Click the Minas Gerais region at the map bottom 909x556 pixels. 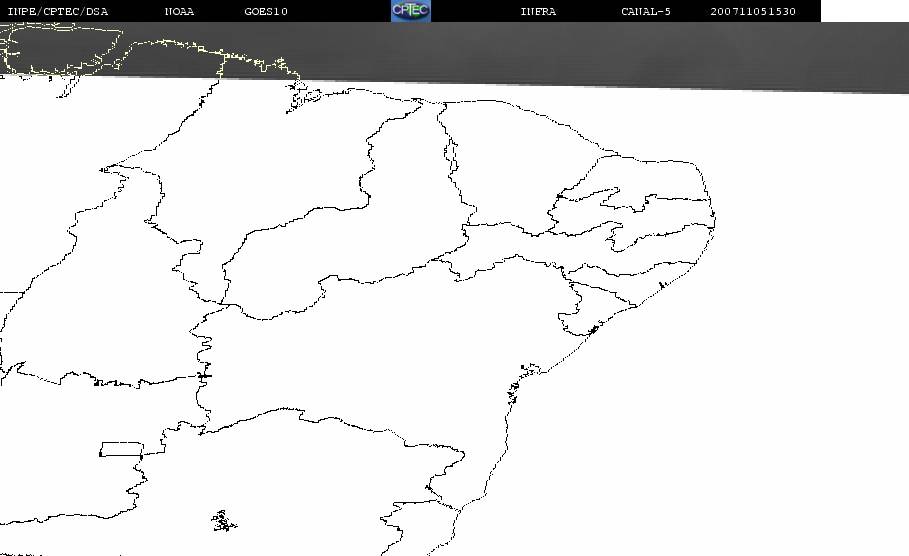coord(300,490)
